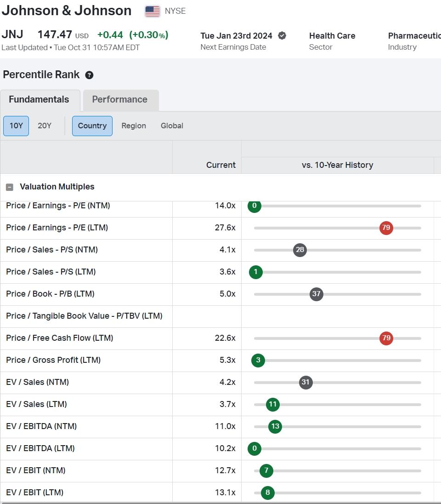Select the Price / Book - P/B (LTM) row label
Viewport: 441px width, 504px height.
pos(50,294)
